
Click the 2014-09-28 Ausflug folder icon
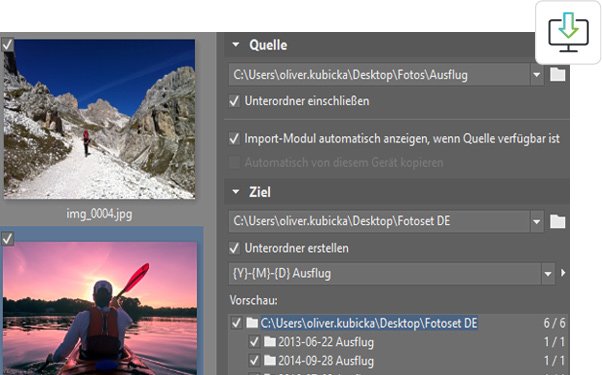270,360
